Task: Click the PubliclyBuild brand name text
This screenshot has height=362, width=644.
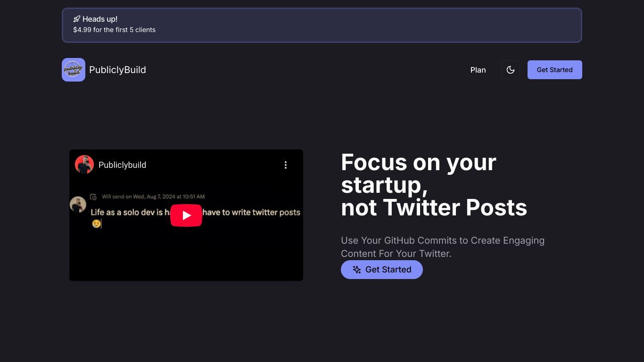Action: click(117, 70)
